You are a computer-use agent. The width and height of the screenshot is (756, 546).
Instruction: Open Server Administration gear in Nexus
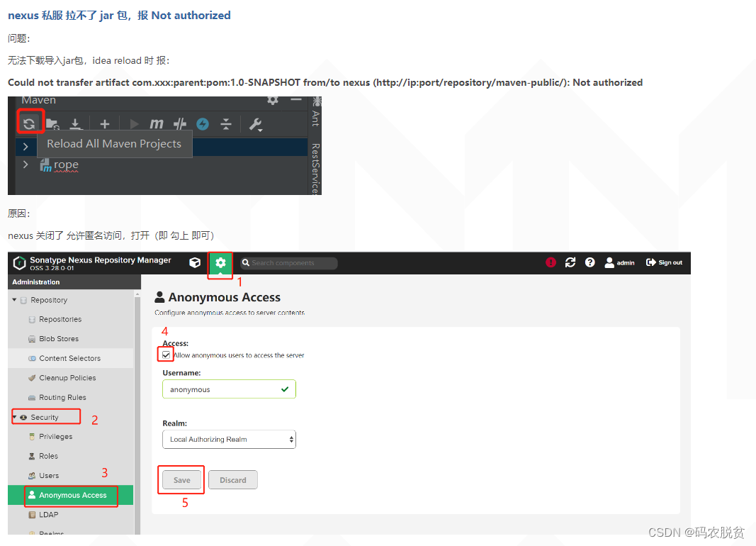(x=220, y=263)
